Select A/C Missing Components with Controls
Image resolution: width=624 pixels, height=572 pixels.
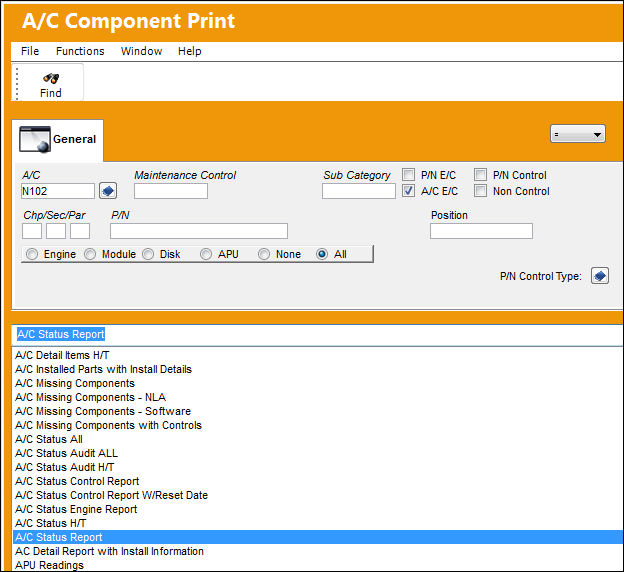tap(318, 425)
